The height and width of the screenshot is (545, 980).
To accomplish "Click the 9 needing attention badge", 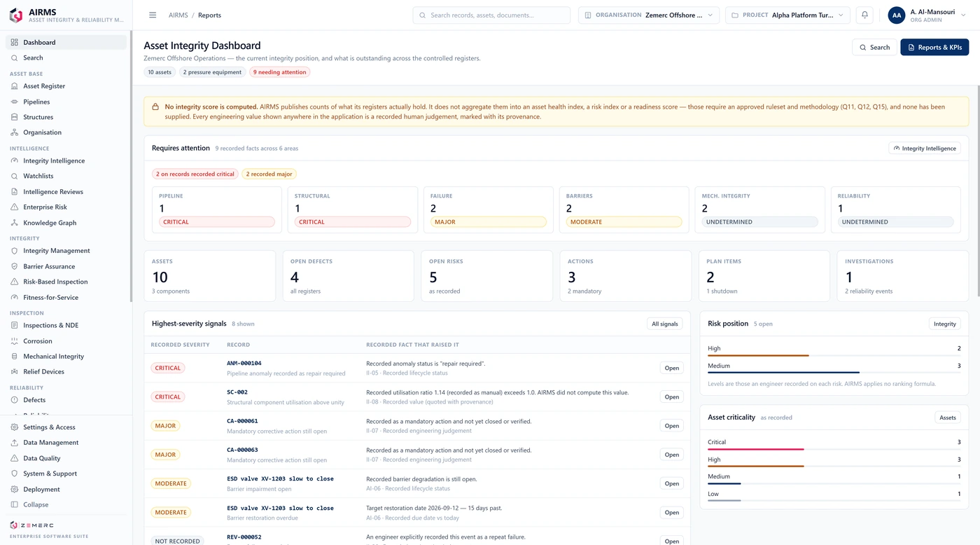I will click(279, 72).
